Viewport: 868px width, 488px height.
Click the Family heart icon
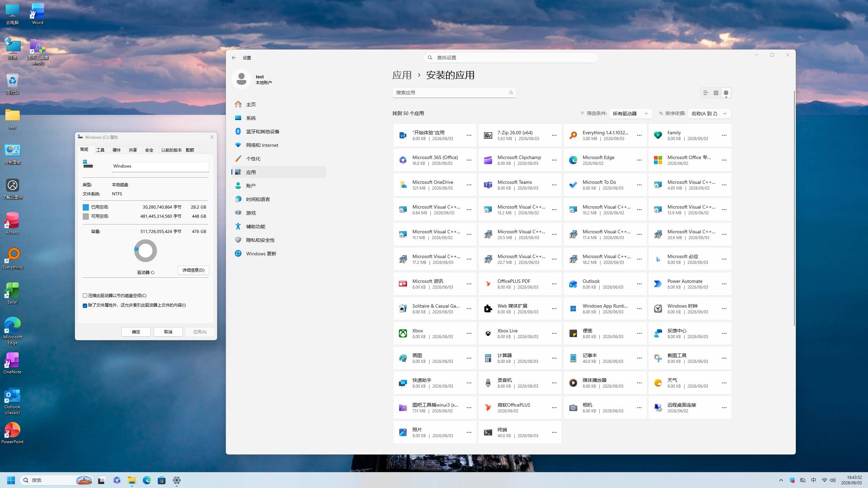tap(658, 135)
